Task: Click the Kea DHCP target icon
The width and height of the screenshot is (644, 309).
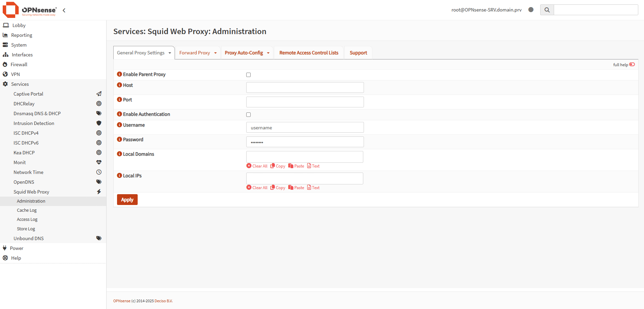Action: point(99,153)
